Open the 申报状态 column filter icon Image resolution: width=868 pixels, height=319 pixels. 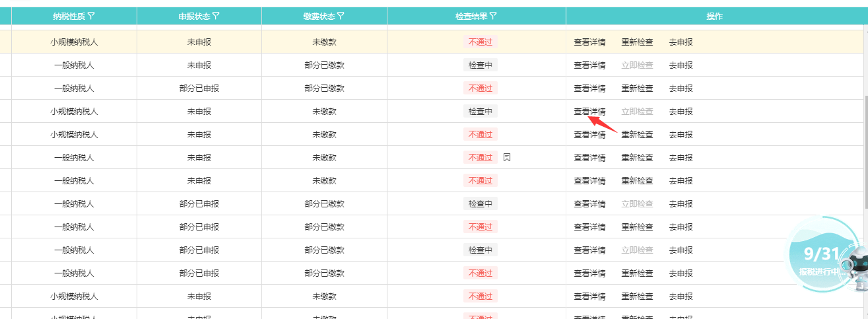[x=216, y=16]
